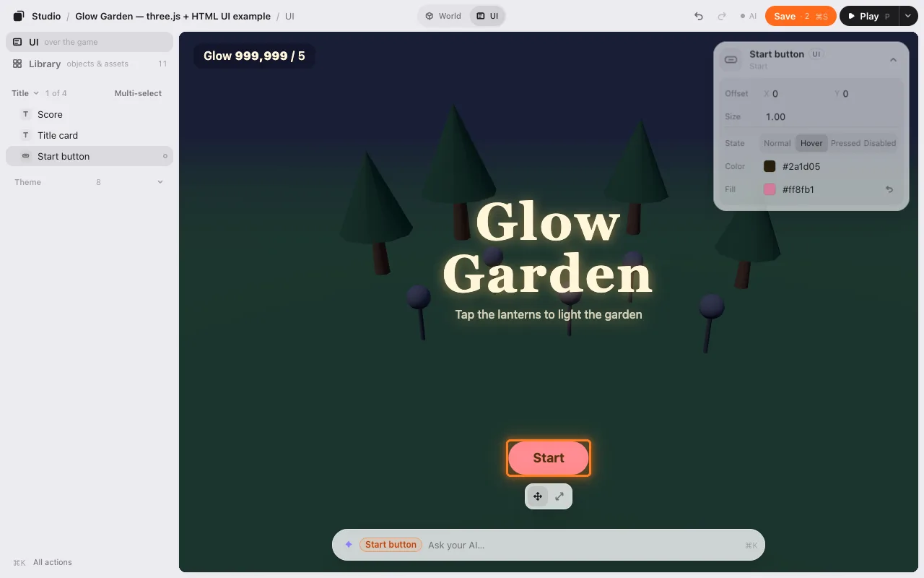Screen dimensions: 924x578
Task: Edit the Offset X value
Action: click(x=795, y=93)
